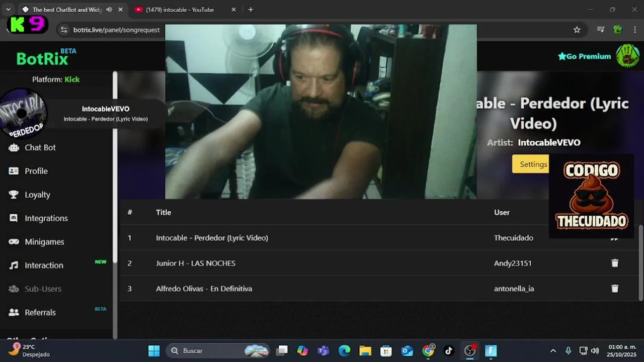
Task: Open the Integrations menu item
Action: coord(46,218)
